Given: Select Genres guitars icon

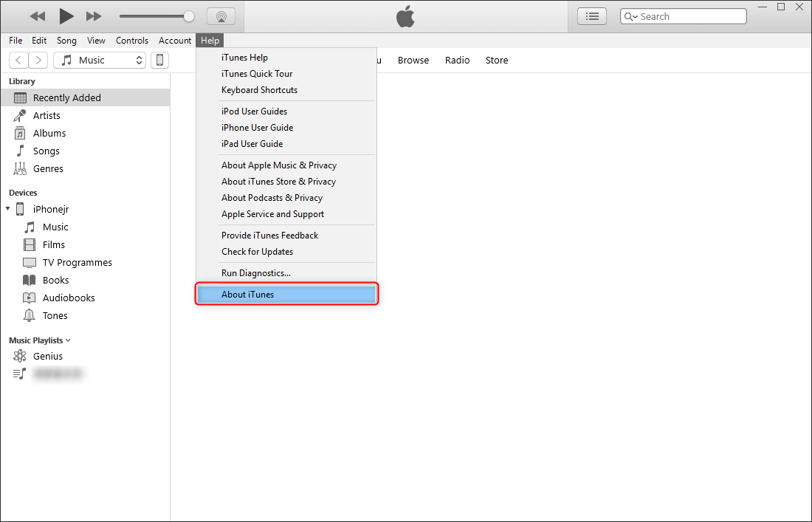Looking at the screenshot, I should click(x=20, y=168).
